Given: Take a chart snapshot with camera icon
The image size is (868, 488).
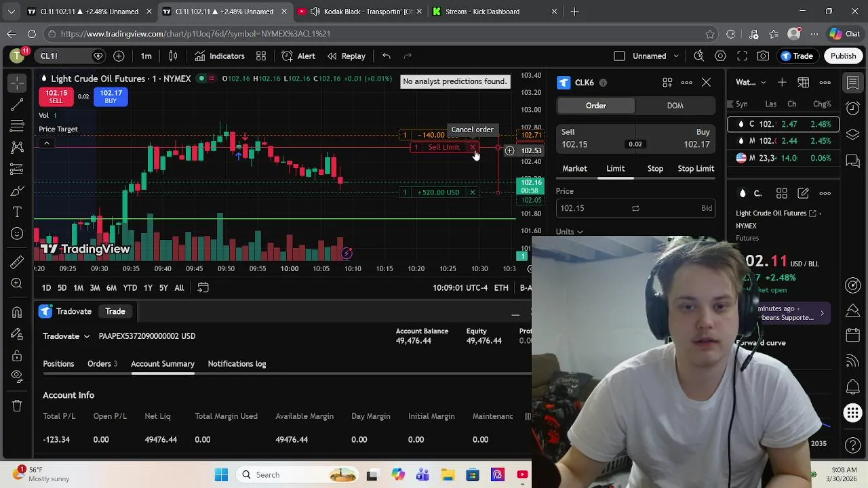Looking at the screenshot, I should (764, 56).
